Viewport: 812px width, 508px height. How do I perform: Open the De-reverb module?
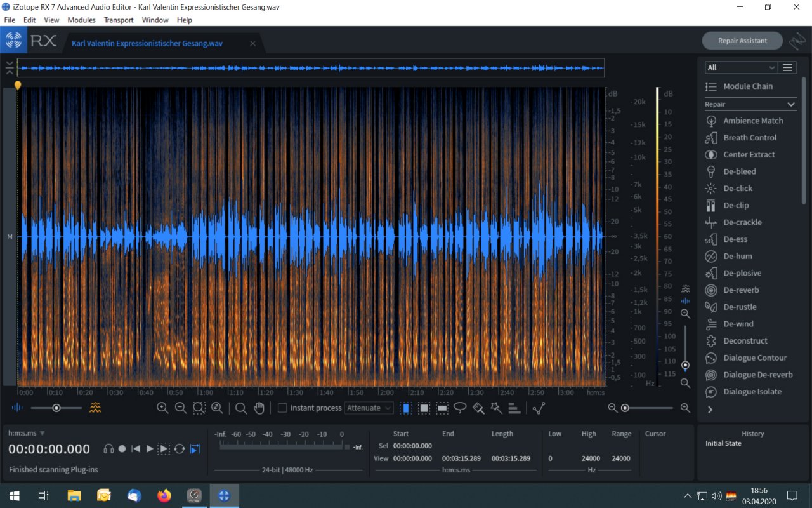pyautogui.click(x=731, y=290)
